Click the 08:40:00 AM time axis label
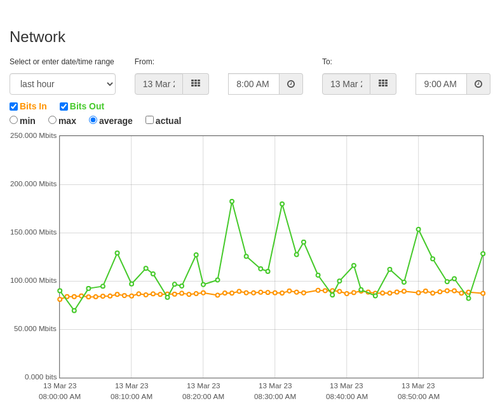The image size is (500, 403). tap(347, 397)
